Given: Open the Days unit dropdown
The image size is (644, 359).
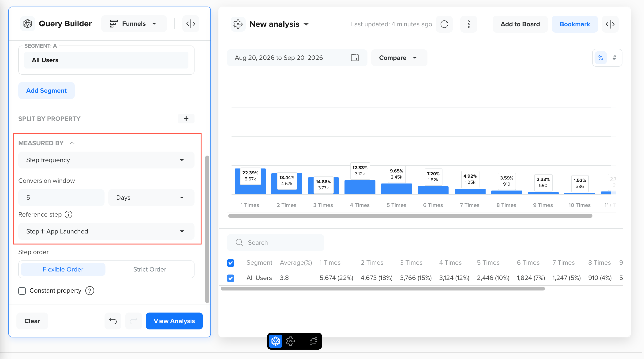Looking at the screenshot, I should click(x=151, y=198).
